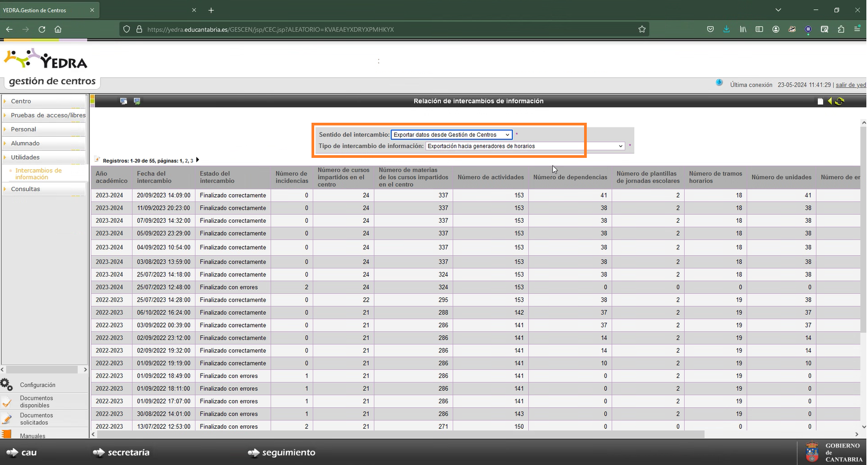Click the blue globe icon beside Última conexión

(719, 83)
